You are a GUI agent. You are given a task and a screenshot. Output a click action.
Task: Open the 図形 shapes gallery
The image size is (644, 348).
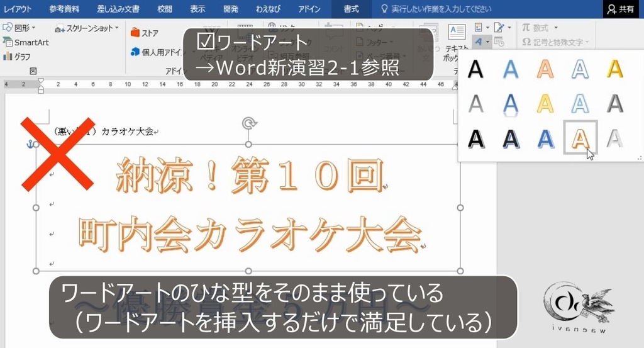tap(19, 28)
